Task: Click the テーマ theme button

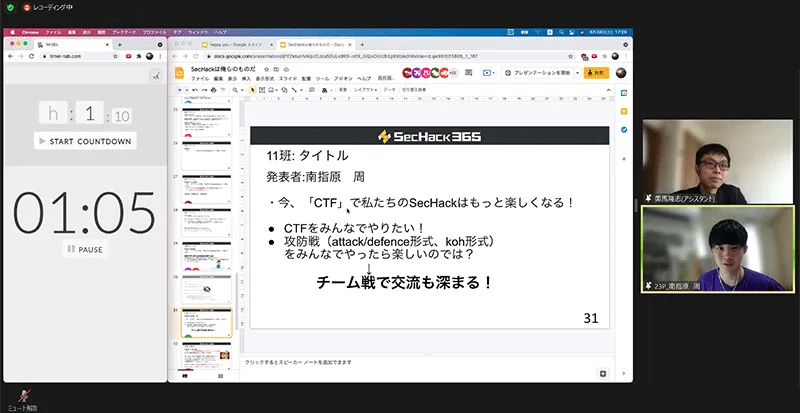Action: point(389,90)
